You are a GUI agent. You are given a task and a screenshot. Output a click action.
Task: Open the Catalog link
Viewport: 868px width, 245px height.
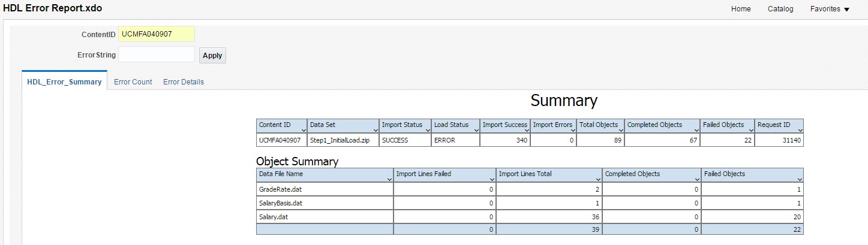(780, 9)
